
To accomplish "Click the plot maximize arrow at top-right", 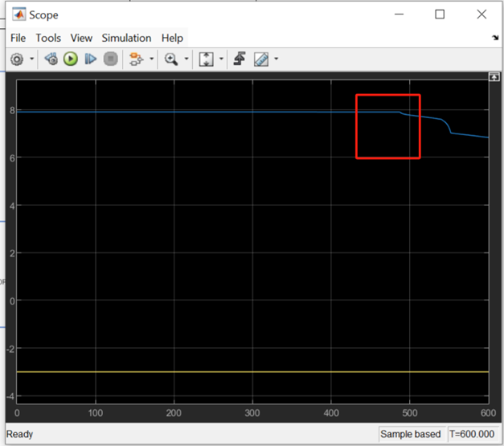I will tap(494, 76).
